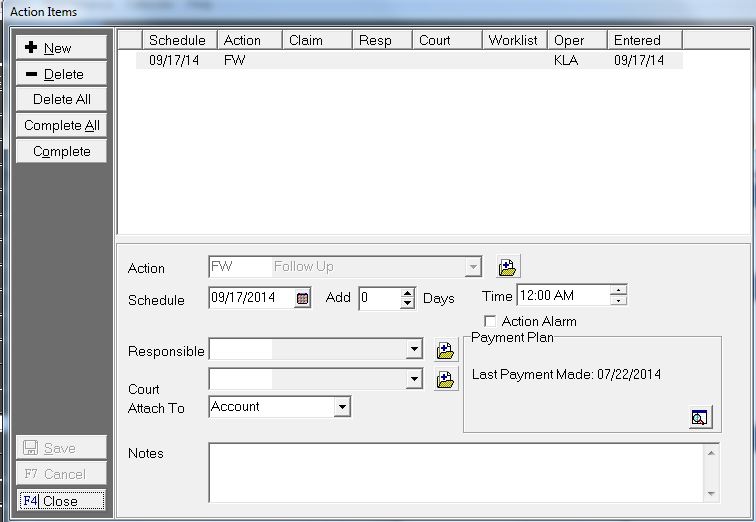Sort by the Worklist column header

(513, 40)
